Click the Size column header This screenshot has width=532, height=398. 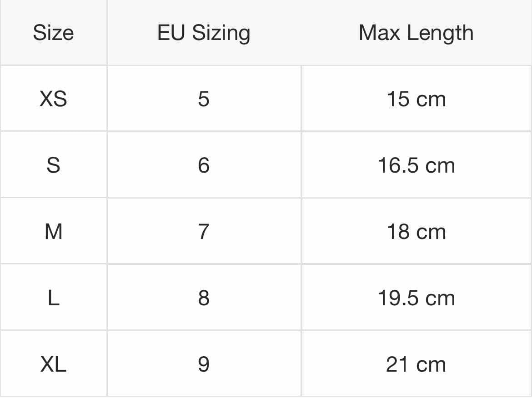pos(53,33)
